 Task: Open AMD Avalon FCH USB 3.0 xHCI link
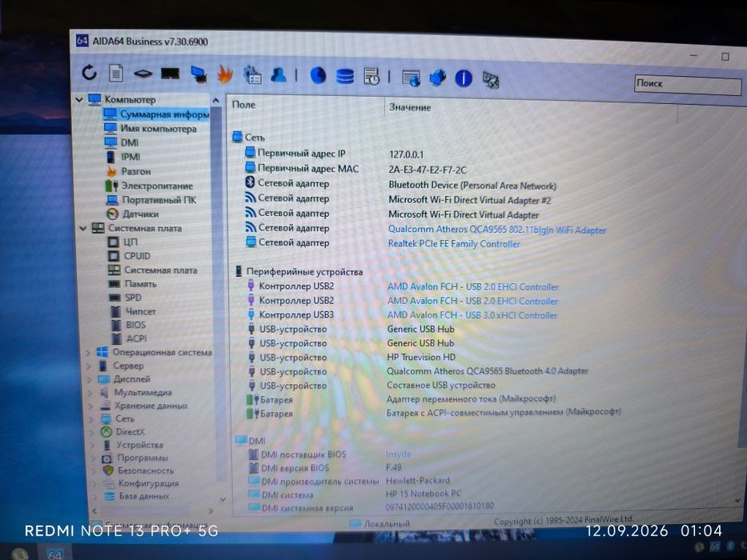[x=472, y=315]
